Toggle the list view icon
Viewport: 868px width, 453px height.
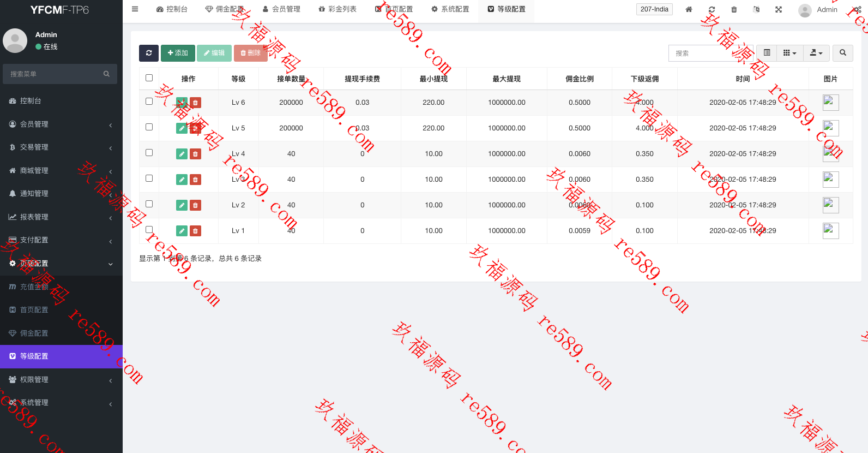tap(767, 53)
